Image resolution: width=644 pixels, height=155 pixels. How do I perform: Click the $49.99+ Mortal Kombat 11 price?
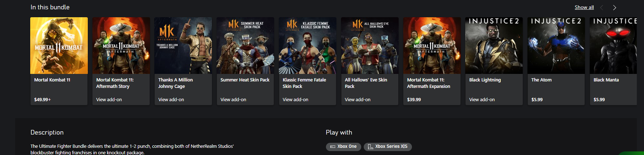(x=42, y=99)
